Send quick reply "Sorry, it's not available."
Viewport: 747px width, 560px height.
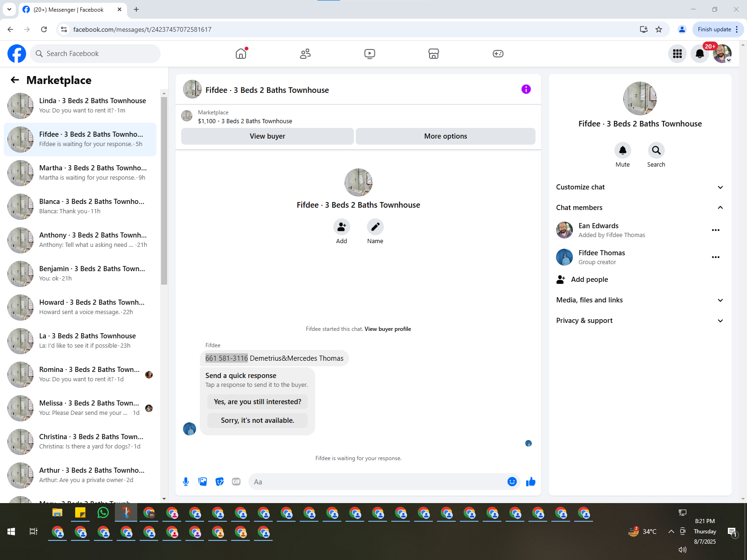(258, 420)
